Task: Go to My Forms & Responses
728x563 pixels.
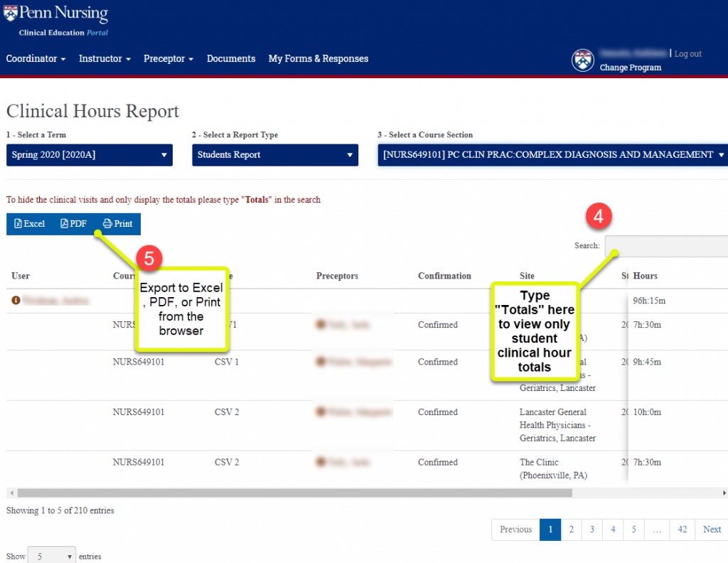Action: [x=318, y=59]
